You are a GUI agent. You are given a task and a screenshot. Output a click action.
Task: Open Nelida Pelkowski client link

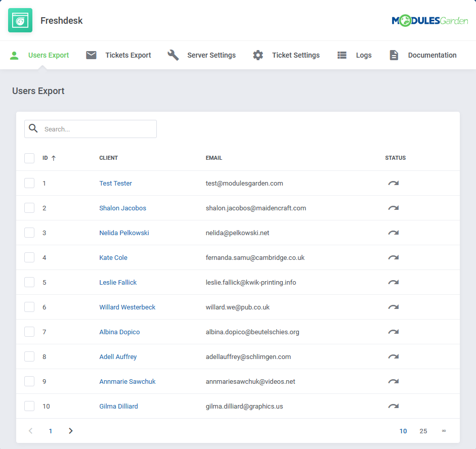tap(124, 233)
